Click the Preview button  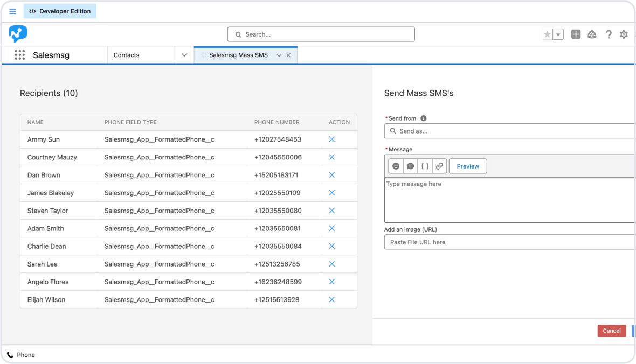467,166
